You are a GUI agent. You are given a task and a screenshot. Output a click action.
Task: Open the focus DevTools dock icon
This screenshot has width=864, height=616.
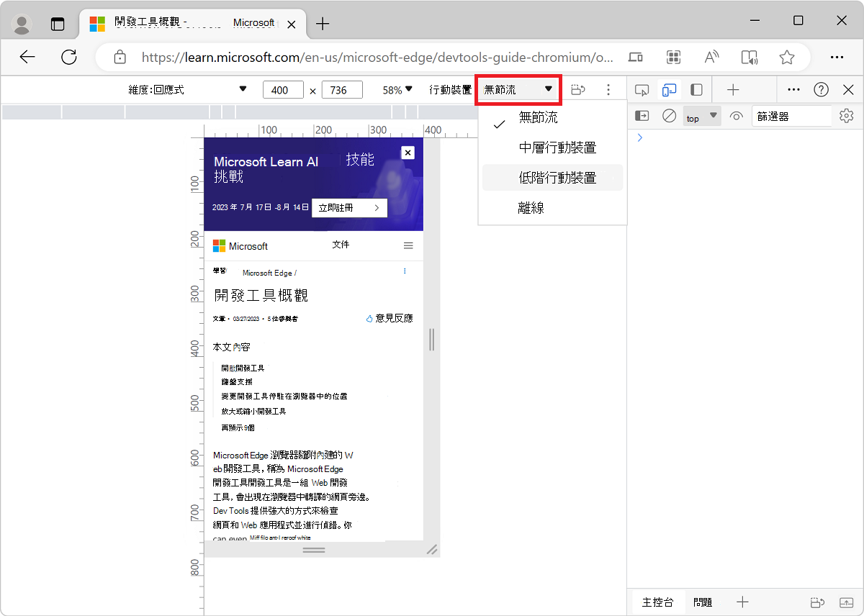click(x=695, y=89)
